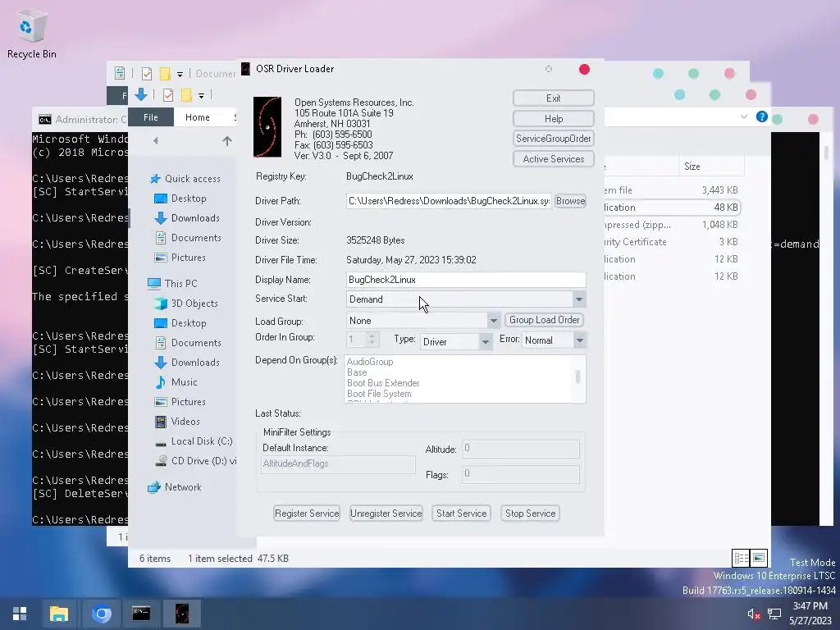Select AudioGroup in Depend On Groups list
Screen dimensions: 840x630
point(370,362)
